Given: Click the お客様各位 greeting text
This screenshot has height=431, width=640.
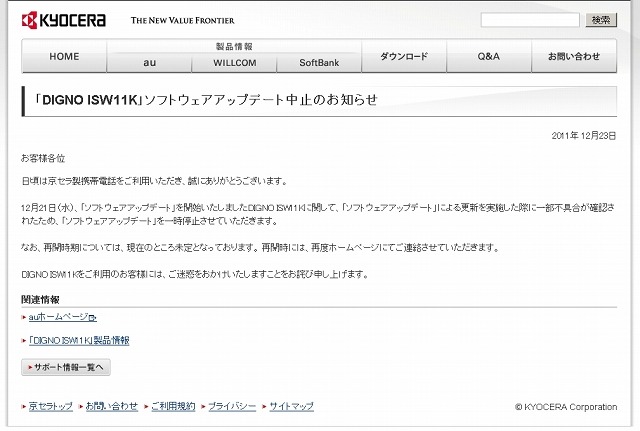Looking at the screenshot, I should tap(43, 158).
